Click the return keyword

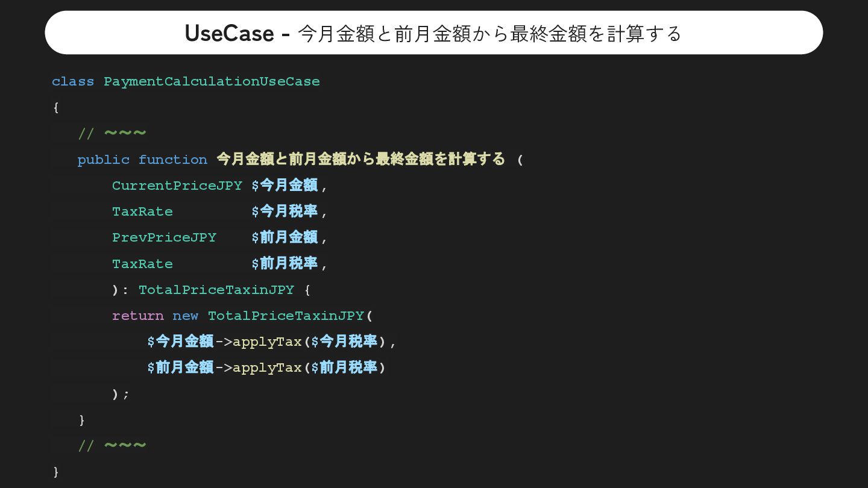pyautogui.click(x=138, y=316)
